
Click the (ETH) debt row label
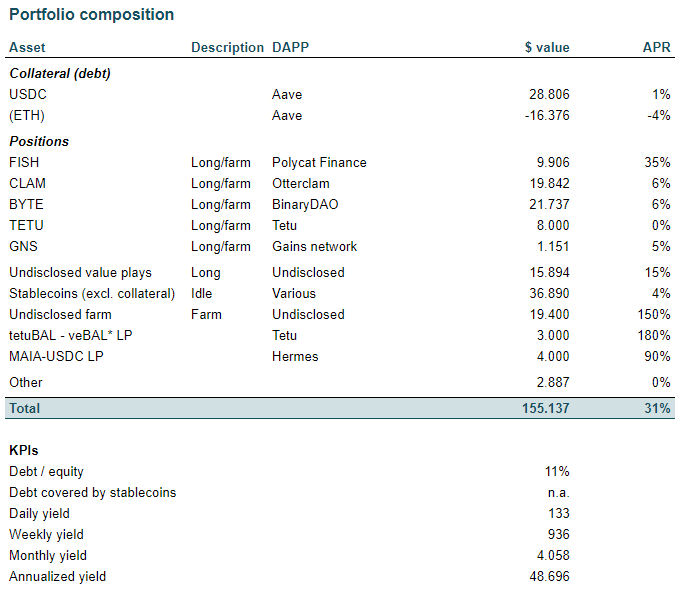tap(27, 116)
